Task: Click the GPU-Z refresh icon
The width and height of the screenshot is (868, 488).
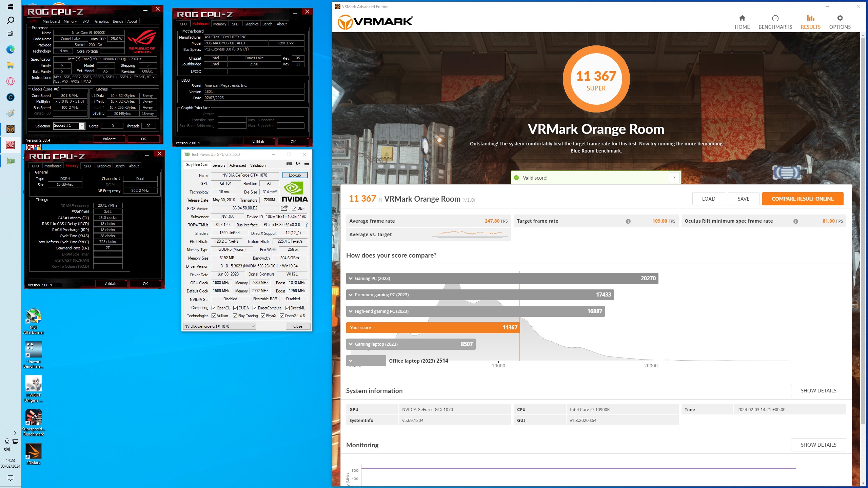Action: pos(298,163)
